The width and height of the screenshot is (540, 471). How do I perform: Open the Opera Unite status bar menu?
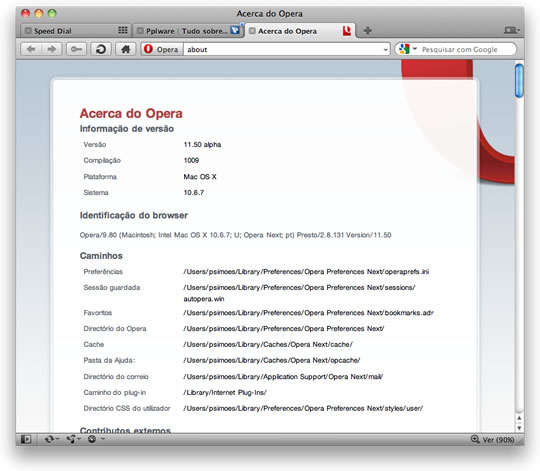[x=73, y=439]
